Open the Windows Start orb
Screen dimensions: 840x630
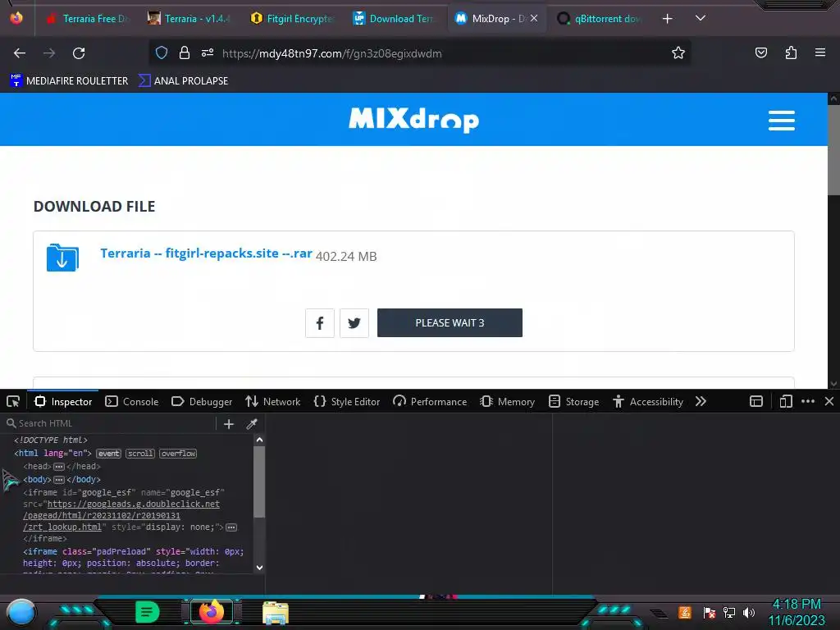(21, 613)
